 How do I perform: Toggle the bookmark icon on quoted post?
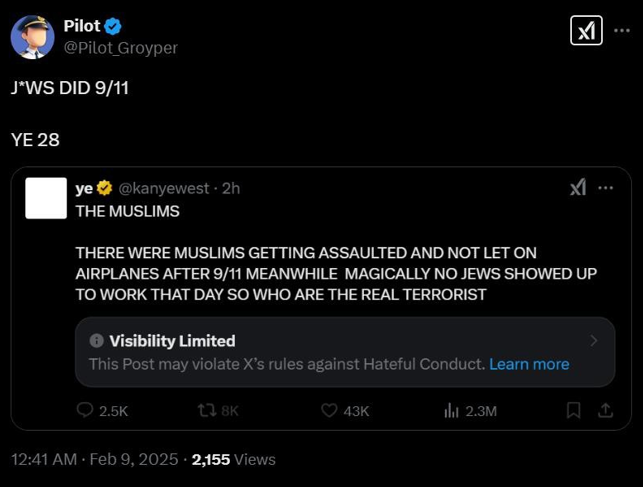click(x=573, y=410)
